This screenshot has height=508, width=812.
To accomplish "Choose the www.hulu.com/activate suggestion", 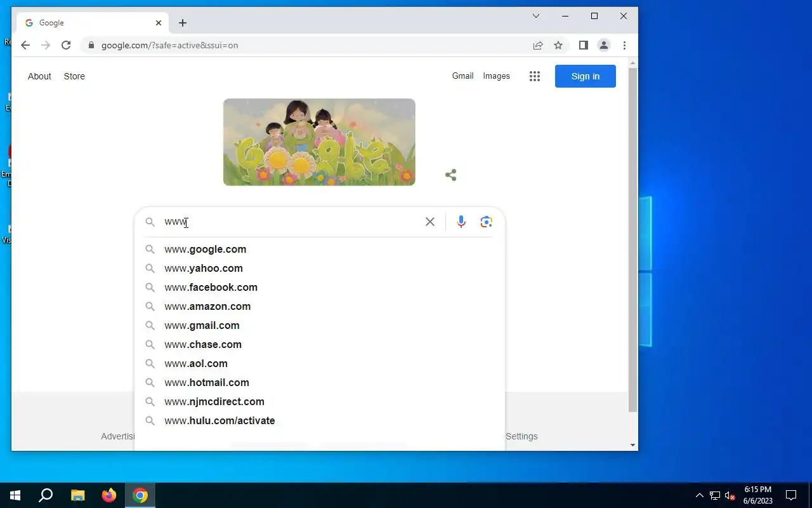I will 320,420.
